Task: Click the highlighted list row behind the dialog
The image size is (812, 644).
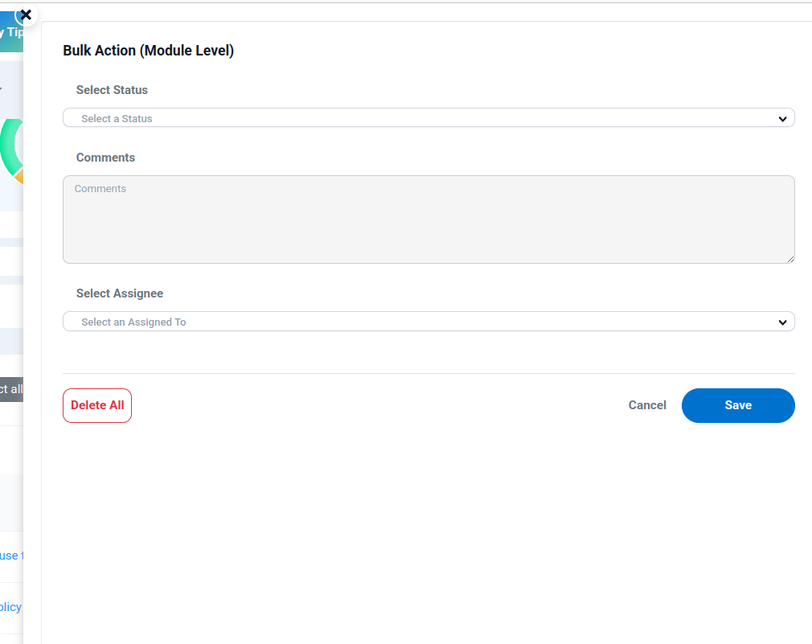Action: tap(10, 341)
